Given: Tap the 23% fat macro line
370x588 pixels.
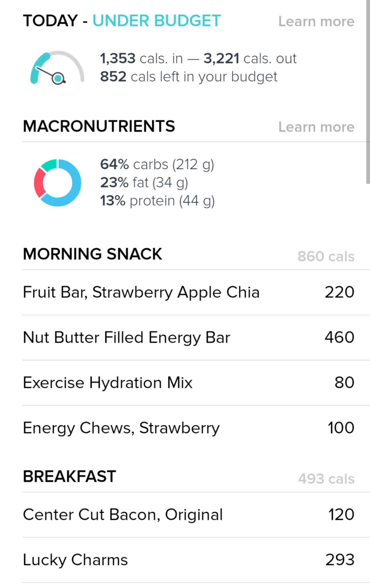Looking at the screenshot, I should 144,183.
